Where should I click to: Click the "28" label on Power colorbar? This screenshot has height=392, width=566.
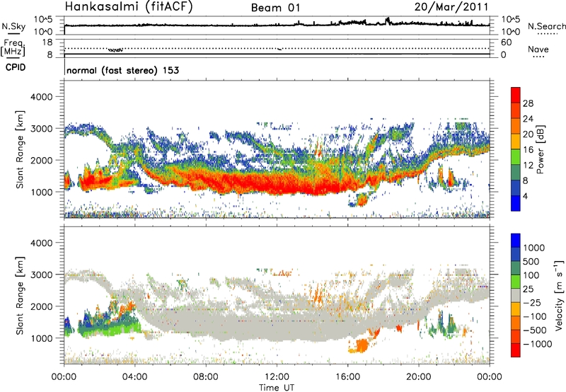[x=528, y=103]
